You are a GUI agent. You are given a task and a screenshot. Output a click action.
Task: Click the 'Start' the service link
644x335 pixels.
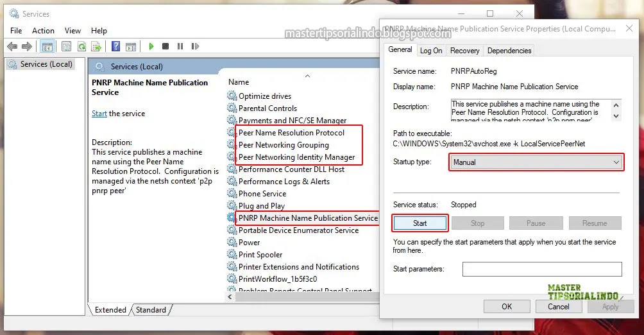[99, 114]
